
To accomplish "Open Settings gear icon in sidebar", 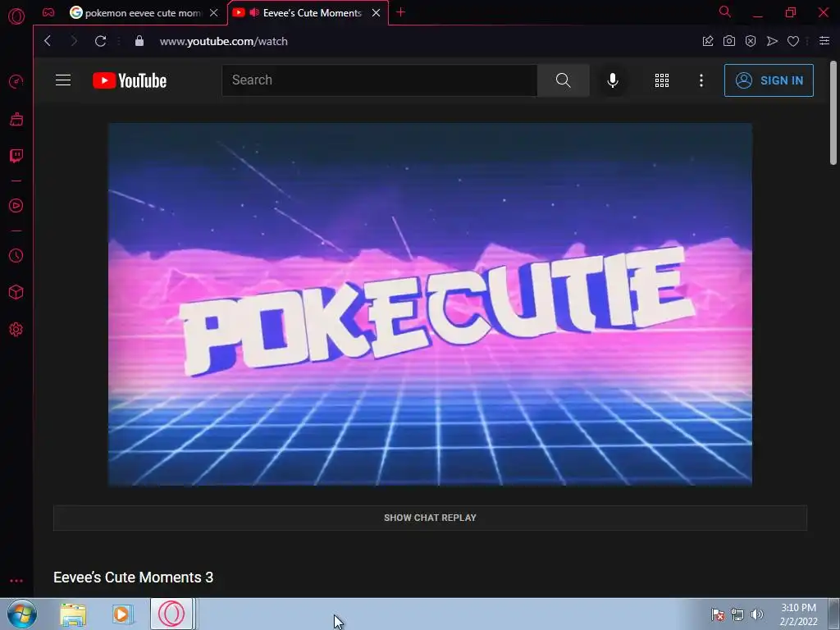I will (x=16, y=330).
